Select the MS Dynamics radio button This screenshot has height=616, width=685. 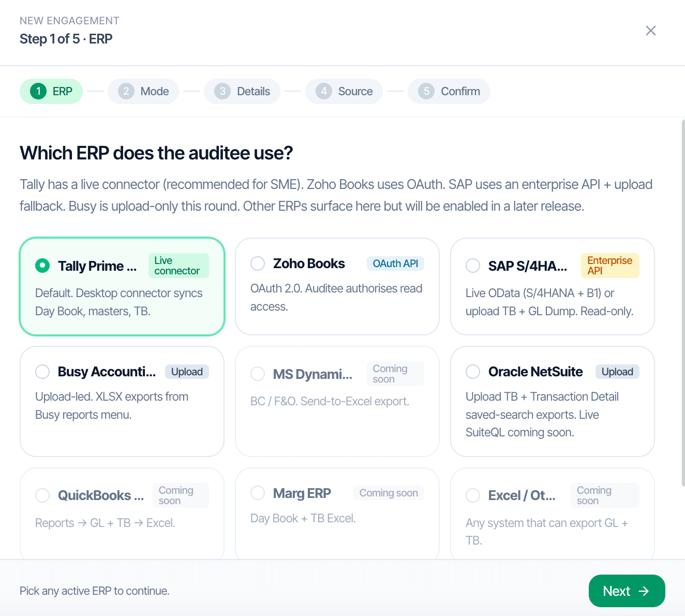coord(258,374)
